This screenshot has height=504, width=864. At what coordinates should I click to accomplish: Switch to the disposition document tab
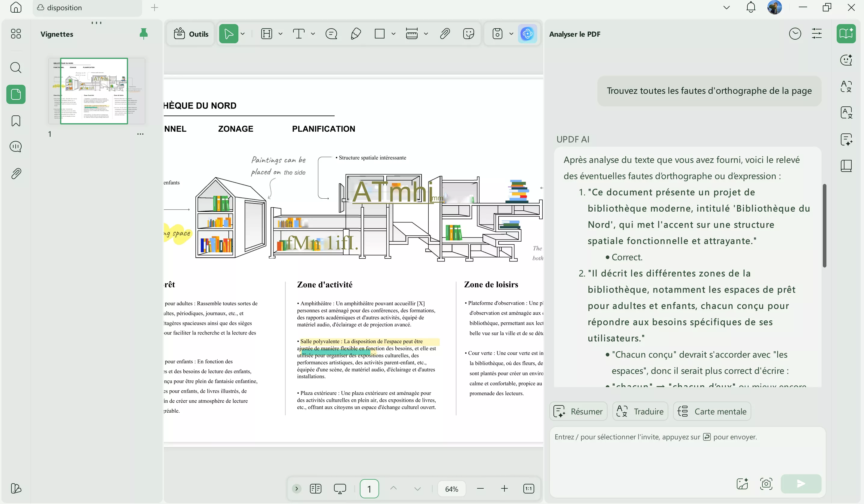tap(64, 8)
